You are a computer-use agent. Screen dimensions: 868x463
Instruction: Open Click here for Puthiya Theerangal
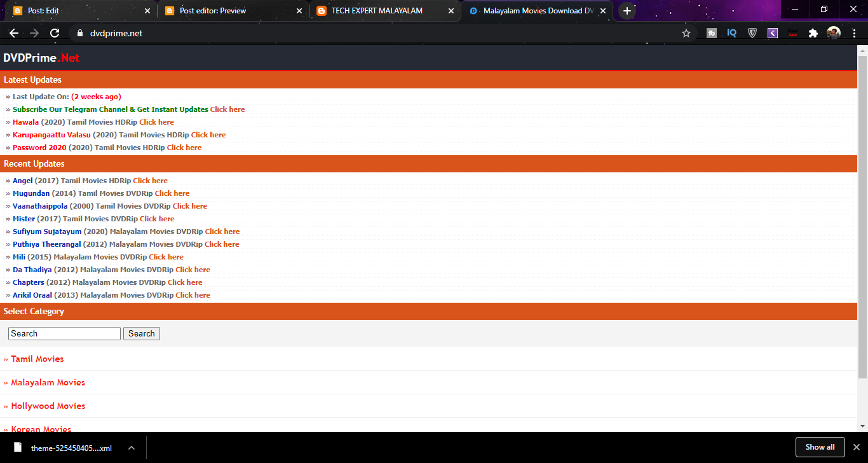pos(222,244)
